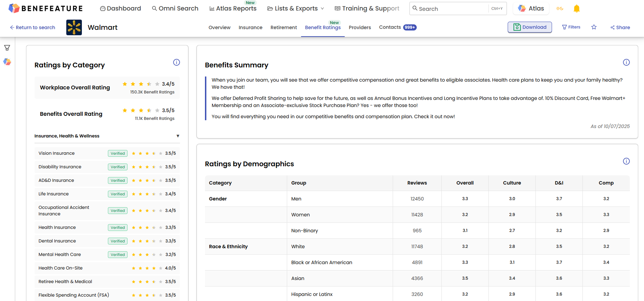Click the Comp column header

coord(606,183)
